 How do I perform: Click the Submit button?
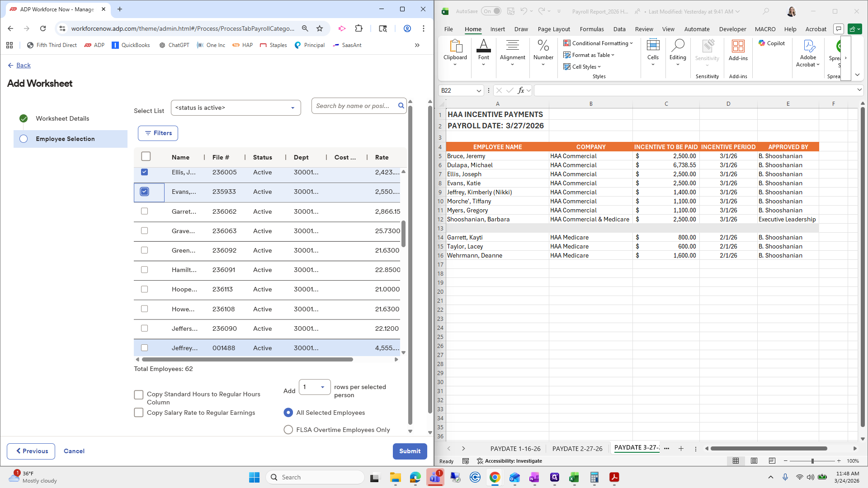point(410,451)
